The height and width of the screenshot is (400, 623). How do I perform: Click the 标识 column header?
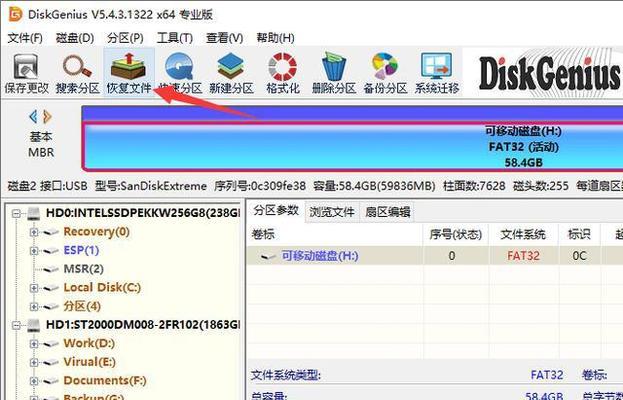[579, 235]
